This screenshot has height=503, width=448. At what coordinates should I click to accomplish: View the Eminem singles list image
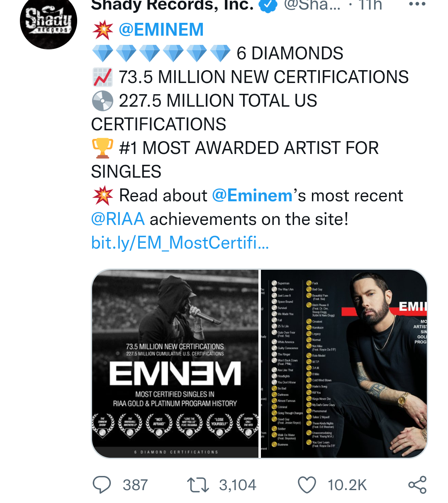(344, 364)
